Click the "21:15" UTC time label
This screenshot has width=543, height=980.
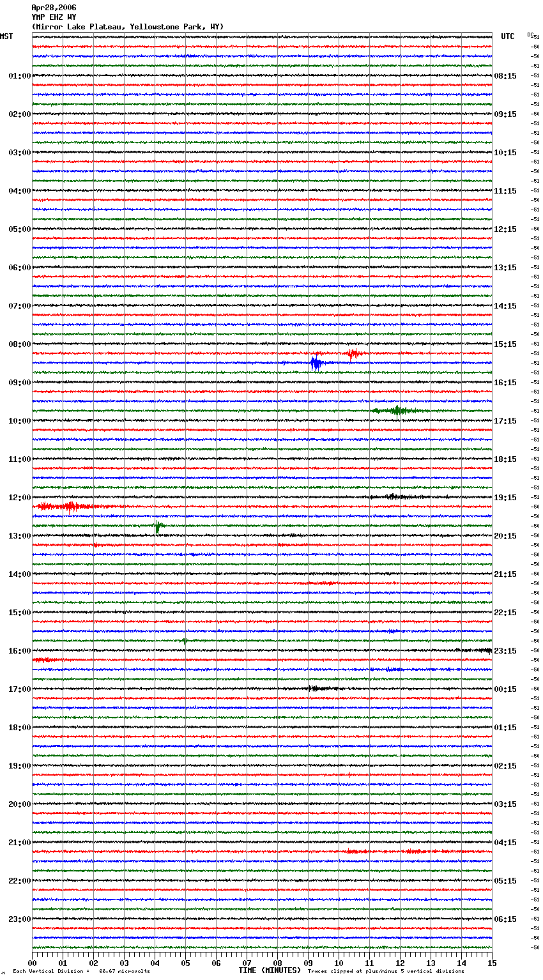[505, 574]
